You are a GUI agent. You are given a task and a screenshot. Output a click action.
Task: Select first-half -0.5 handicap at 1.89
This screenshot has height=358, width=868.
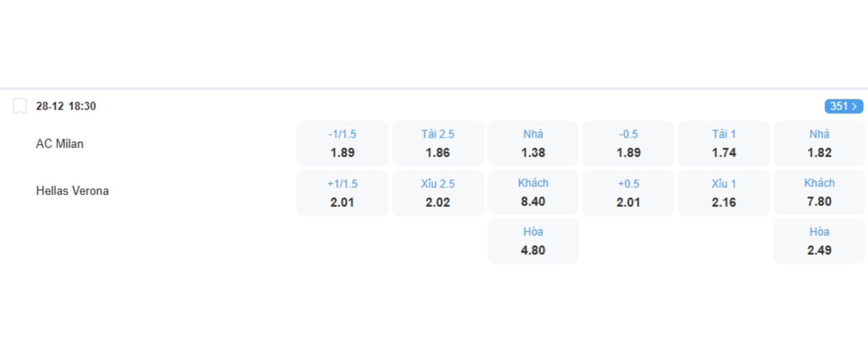[x=628, y=144]
